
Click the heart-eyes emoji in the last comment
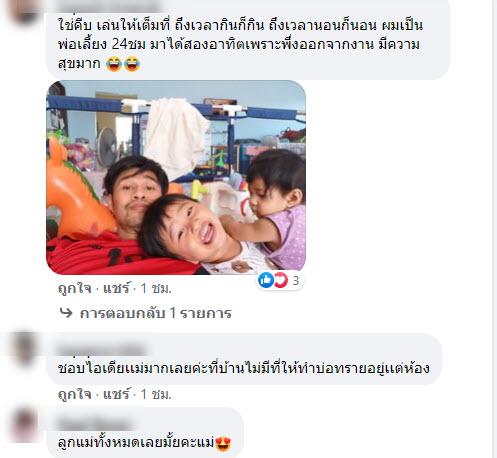(223, 443)
